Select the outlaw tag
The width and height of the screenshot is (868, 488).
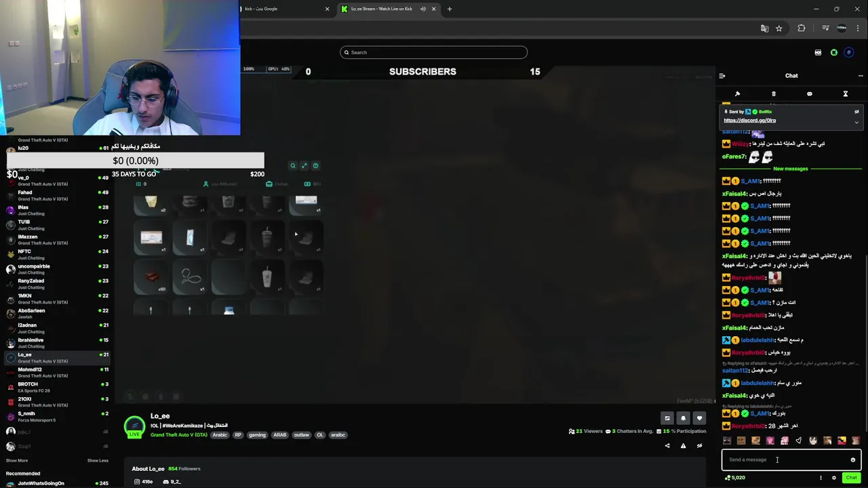[x=302, y=435]
